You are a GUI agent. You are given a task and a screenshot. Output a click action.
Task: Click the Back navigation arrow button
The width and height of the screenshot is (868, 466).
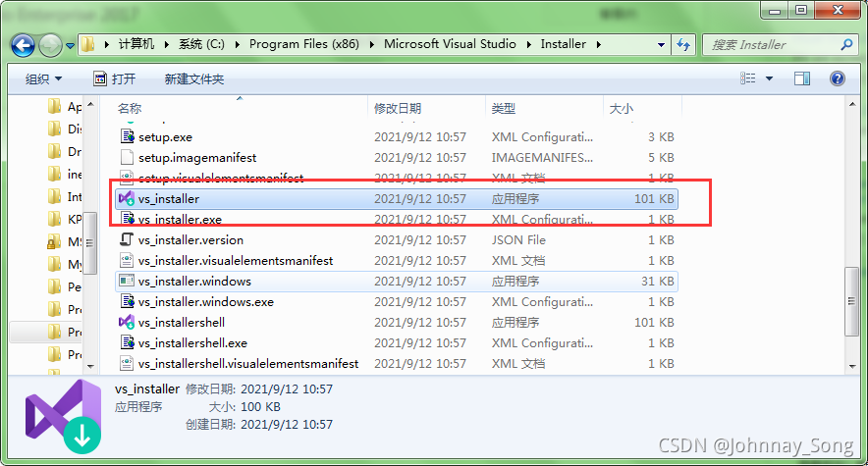tap(23, 45)
